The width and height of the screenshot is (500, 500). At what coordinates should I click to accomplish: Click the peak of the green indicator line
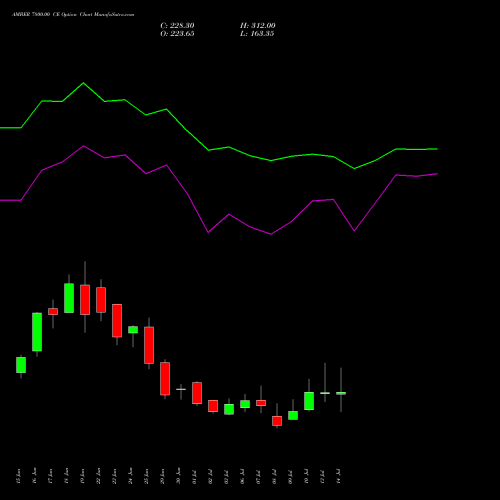tap(83, 83)
